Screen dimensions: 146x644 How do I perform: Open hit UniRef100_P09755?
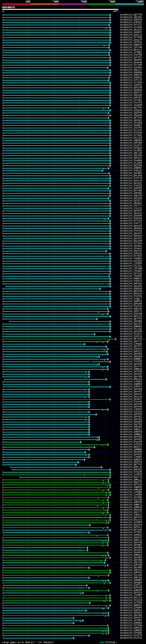click(131, 361)
